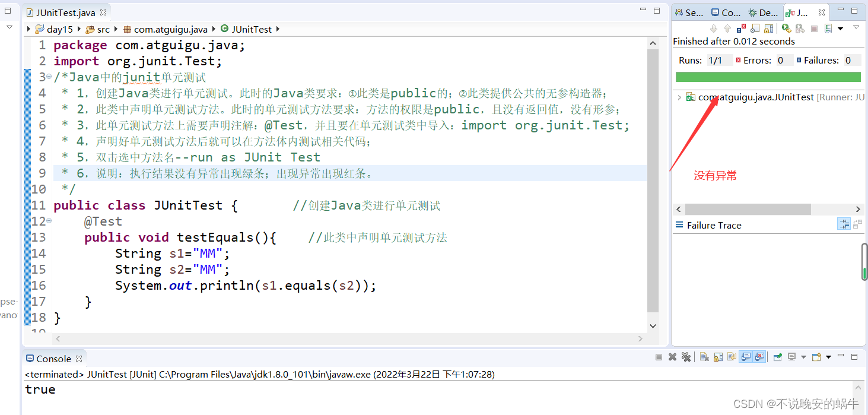The height and width of the screenshot is (415, 868).
Task: Toggle Show Failures Only in JUnit view
Action: 741,28
